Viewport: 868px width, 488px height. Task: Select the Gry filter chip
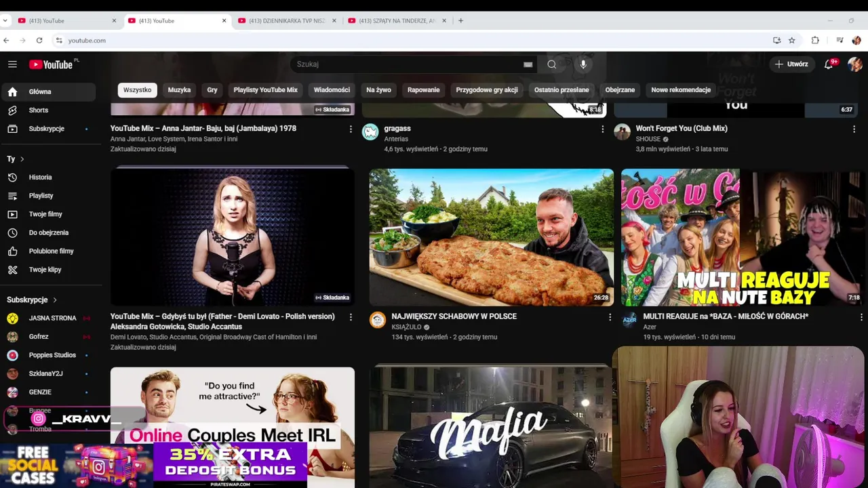212,90
